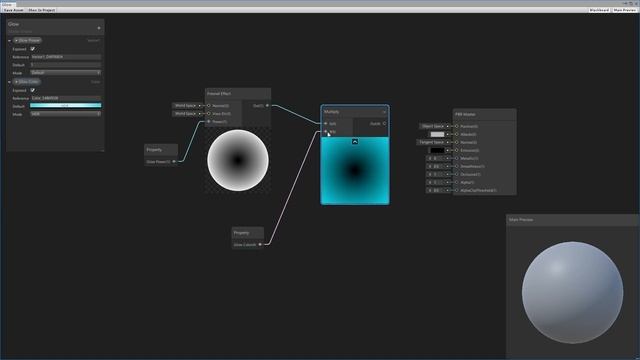This screenshot has height=360, width=640.
Task: Collapse the Glow Power property section
Action: tap(9, 41)
